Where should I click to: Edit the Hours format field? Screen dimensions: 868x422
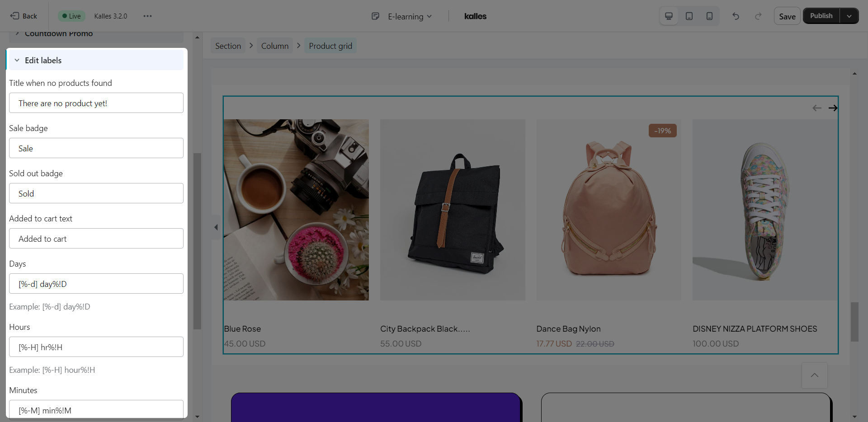[96, 347]
